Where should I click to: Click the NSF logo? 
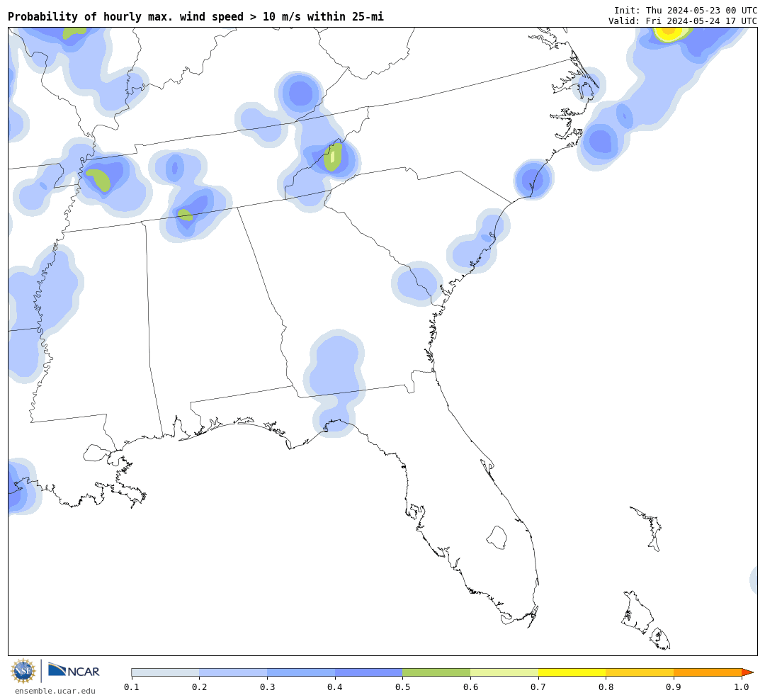pyautogui.click(x=23, y=671)
